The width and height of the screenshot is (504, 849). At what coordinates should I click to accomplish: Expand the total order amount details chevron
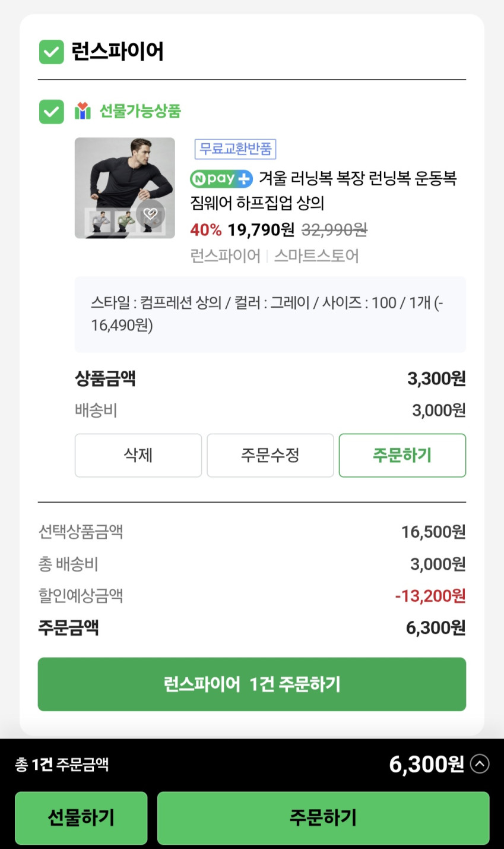480,763
